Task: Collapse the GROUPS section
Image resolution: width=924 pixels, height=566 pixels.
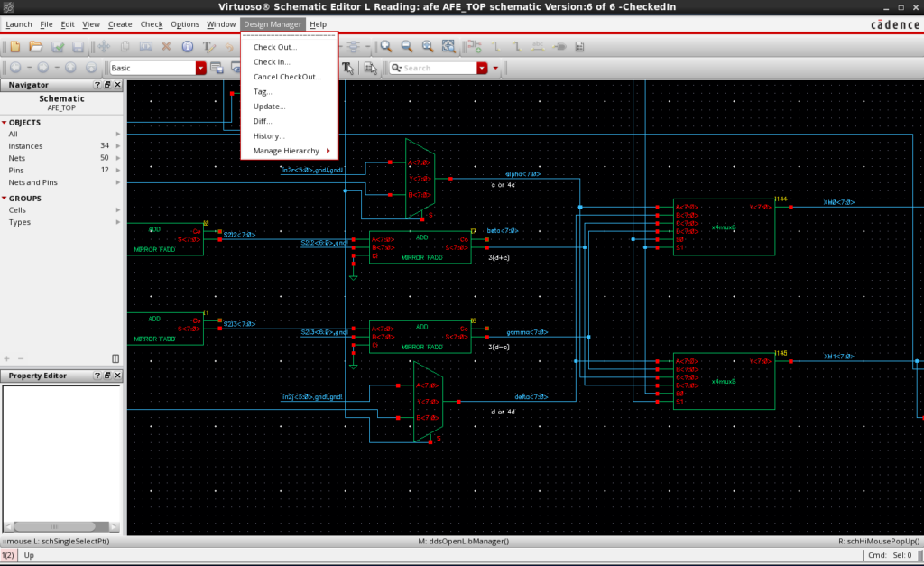Action: point(5,199)
